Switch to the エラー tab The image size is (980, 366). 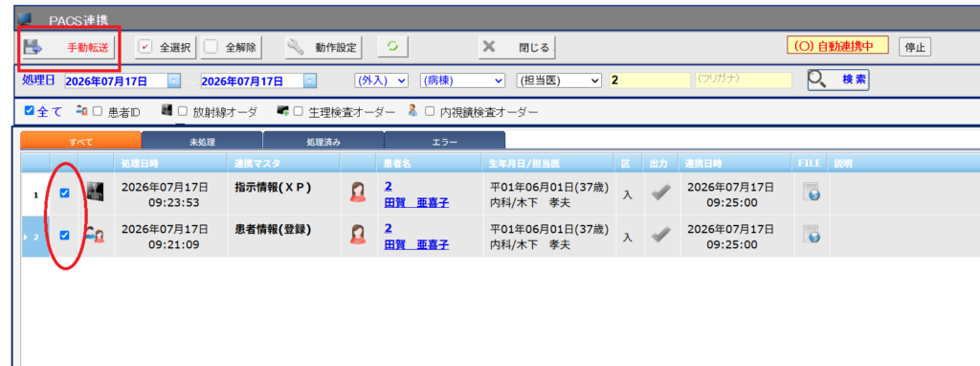(x=444, y=142)
